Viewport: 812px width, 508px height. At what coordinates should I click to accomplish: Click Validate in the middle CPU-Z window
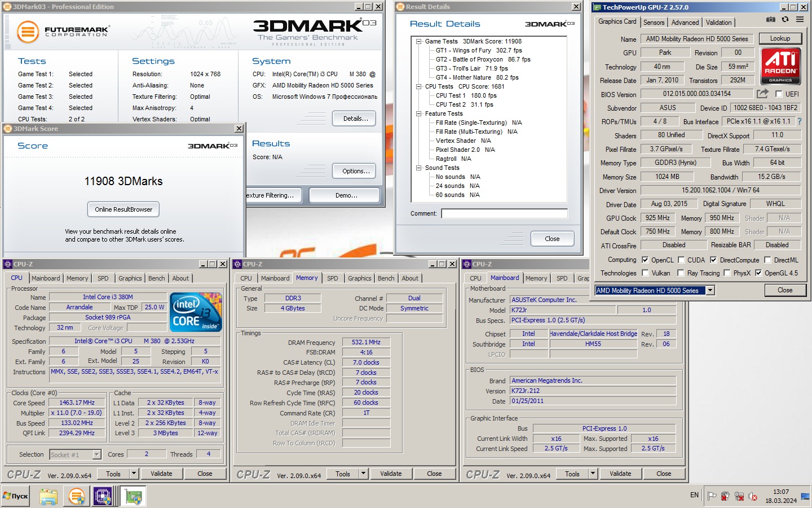click(391, 474)
